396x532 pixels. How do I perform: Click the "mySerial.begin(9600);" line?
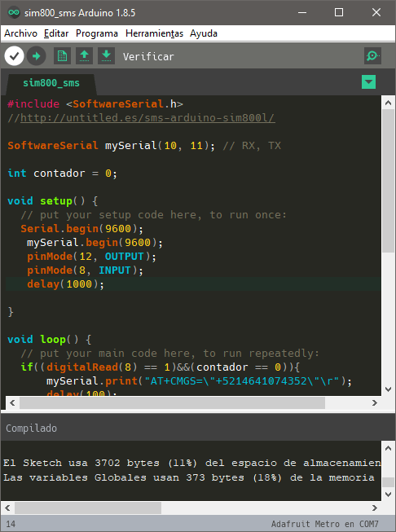95,243
